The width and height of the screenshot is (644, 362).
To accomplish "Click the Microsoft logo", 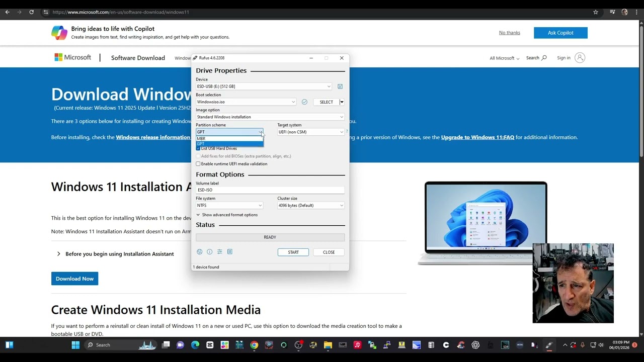I will (73, 58).
